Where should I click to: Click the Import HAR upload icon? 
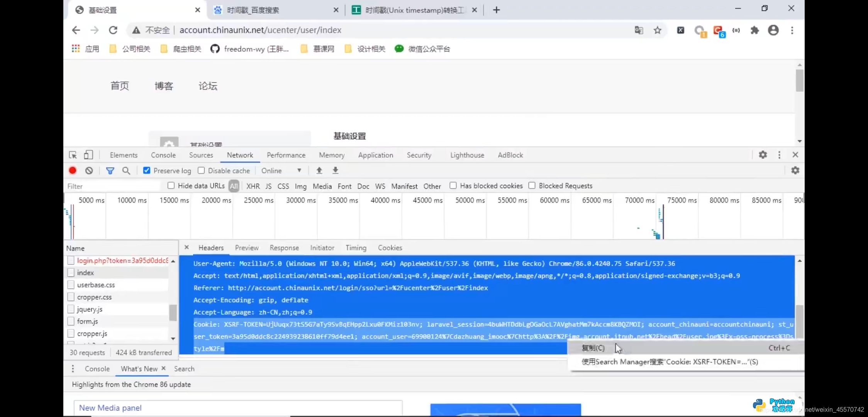(319, 170)
